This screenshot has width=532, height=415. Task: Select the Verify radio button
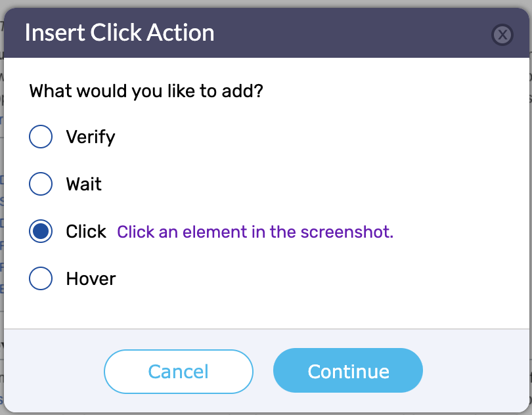tap(41, 137)
